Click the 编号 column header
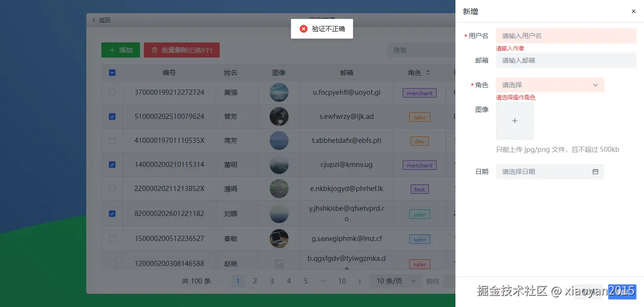The image size is (644, 307). point(169,73)
